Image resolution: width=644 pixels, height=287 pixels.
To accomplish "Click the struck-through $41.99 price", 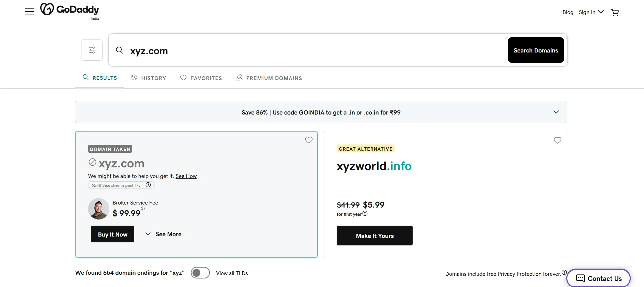I will (348, 205).
